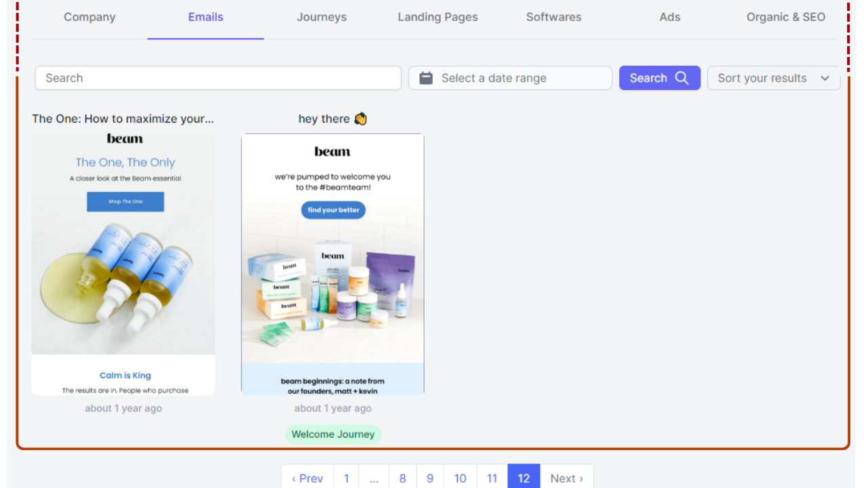Image resolution: width=868 pixels, height=488 pixels.
Task: Go to page 11
Action: tap(492, 479)
